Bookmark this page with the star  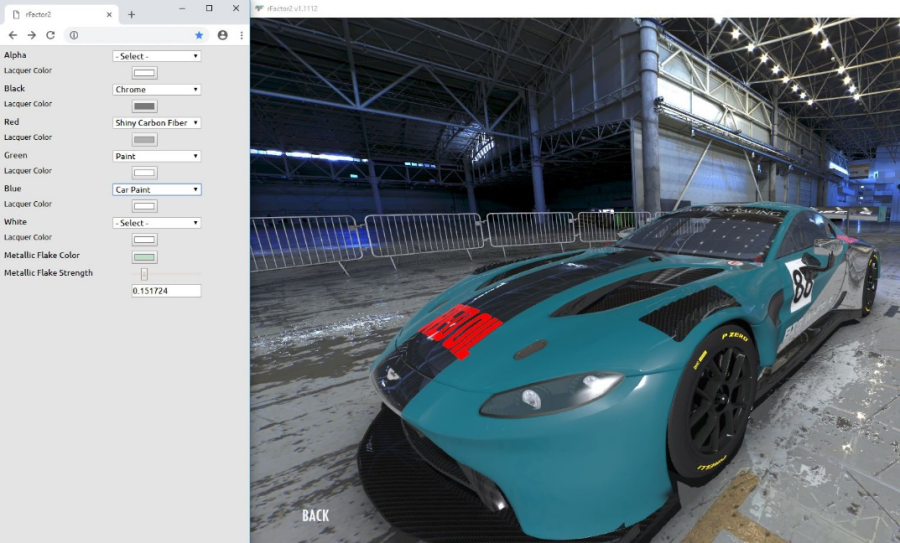click(199, 35)
